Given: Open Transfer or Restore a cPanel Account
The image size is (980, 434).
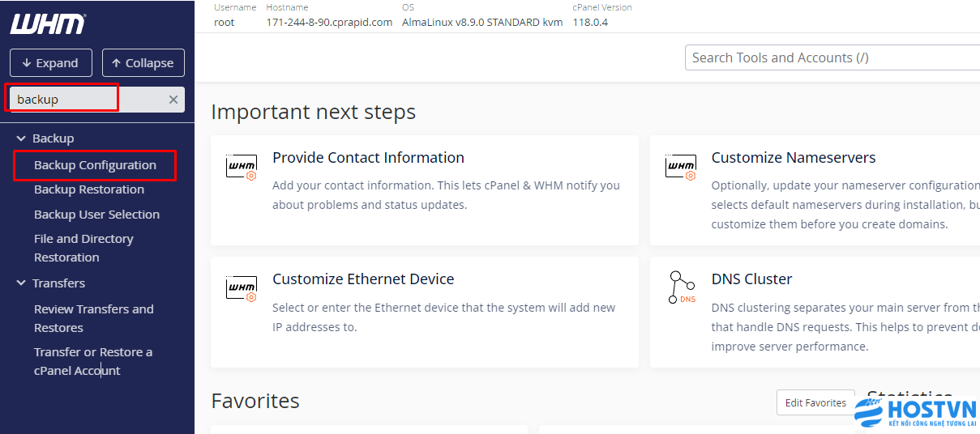Looking at the screenshot, I should click(x=93, y=361).
